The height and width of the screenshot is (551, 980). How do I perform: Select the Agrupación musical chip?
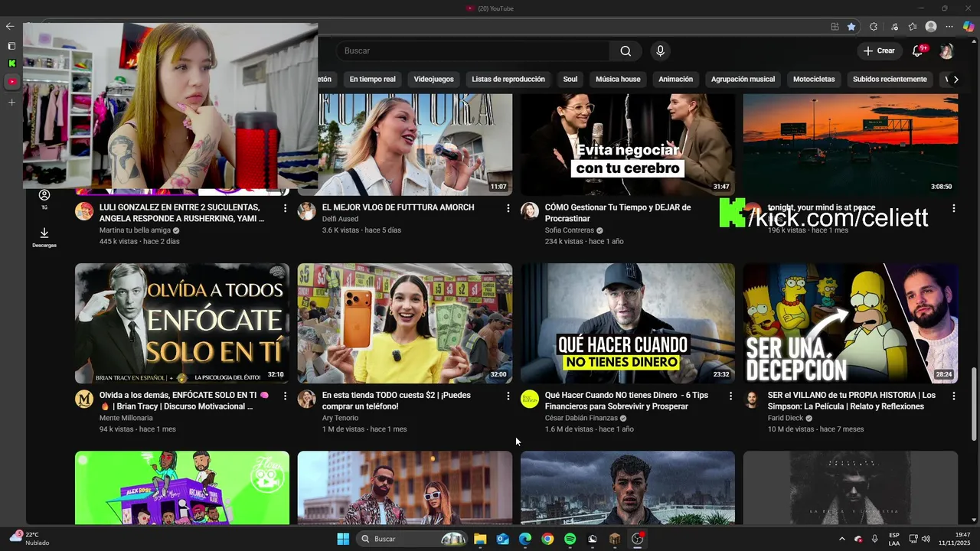[x=743, y=79]
